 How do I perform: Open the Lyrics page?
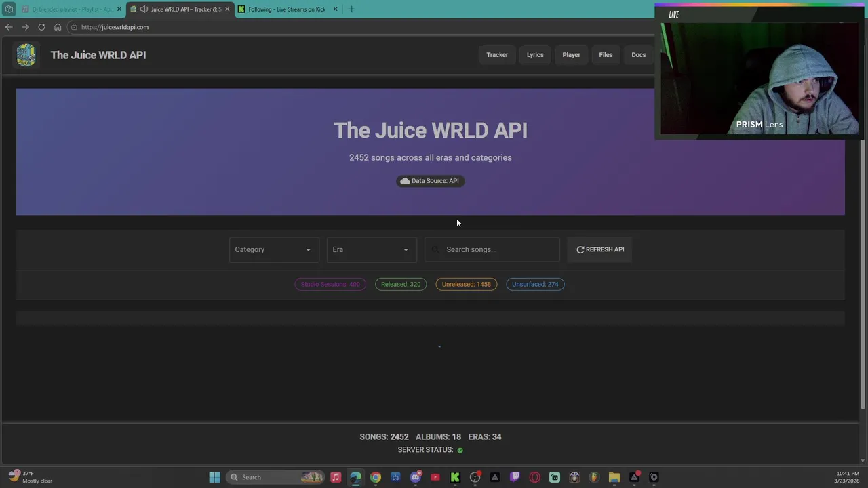click(535, 55)
